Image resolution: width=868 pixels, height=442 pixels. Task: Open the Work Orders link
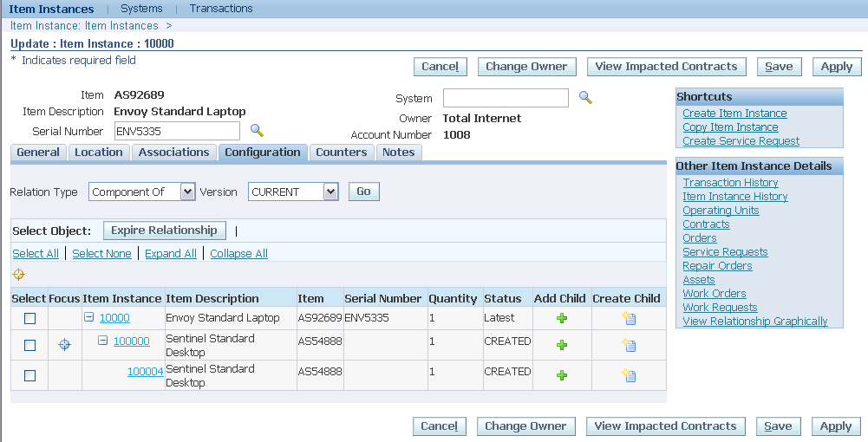click(715, 293)
